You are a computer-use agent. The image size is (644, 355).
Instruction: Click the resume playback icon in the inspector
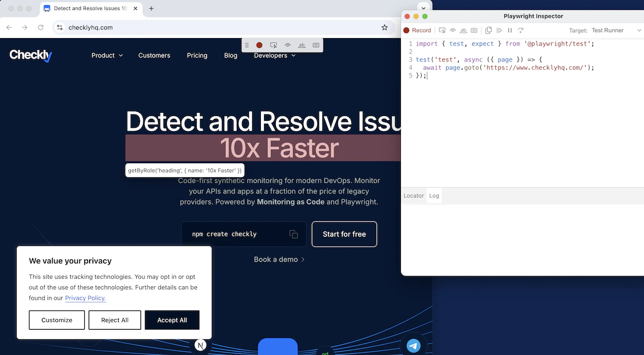point(499,30)
